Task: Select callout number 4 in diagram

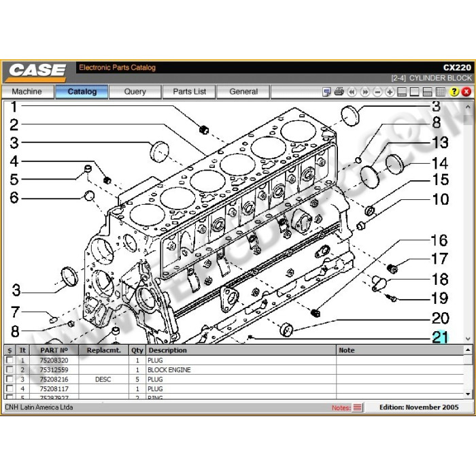Action: click(x=14, y=161)
